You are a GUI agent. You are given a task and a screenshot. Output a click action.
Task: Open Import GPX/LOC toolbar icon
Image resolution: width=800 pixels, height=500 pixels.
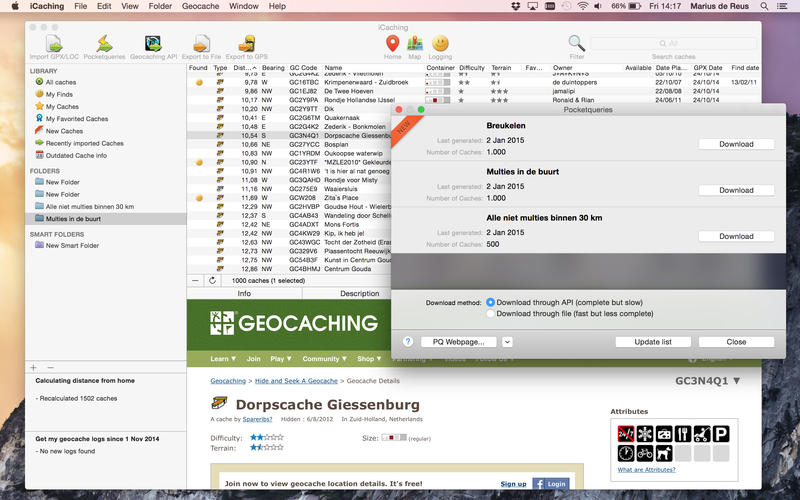54,44
